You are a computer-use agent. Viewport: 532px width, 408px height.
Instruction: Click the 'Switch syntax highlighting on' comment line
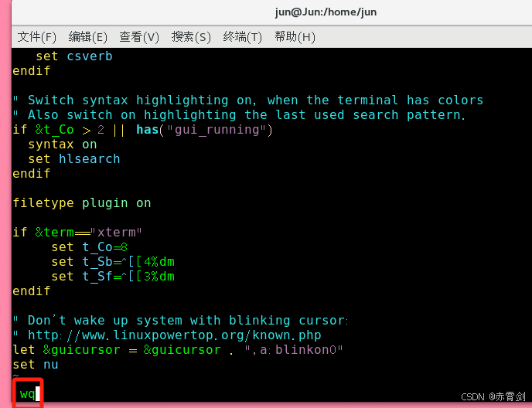tap(248, 100)
